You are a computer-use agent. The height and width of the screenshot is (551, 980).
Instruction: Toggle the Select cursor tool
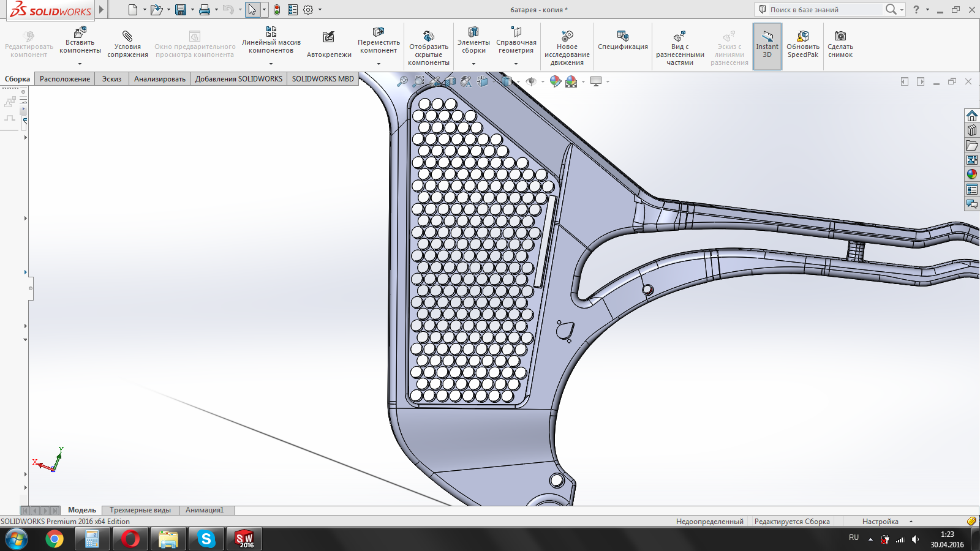[x=252, y=10]
